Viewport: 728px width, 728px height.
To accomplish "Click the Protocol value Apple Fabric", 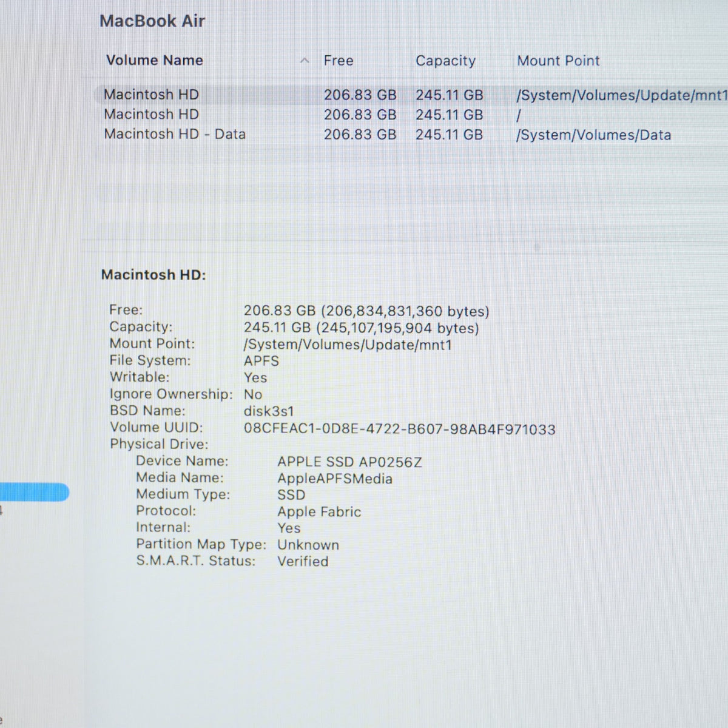I will pyautogui.click(x=319, y=512).
